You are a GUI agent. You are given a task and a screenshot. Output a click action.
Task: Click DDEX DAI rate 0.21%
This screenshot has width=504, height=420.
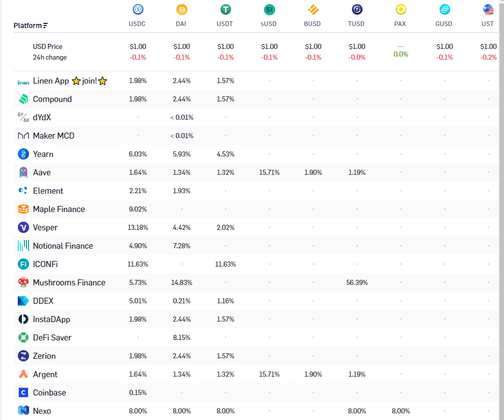[181, 301]
